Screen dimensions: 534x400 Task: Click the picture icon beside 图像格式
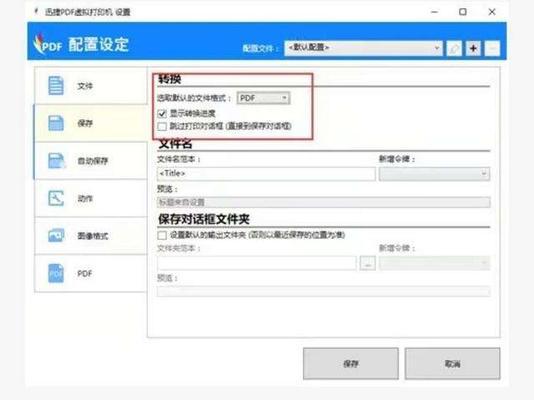[x=56, y=236]
